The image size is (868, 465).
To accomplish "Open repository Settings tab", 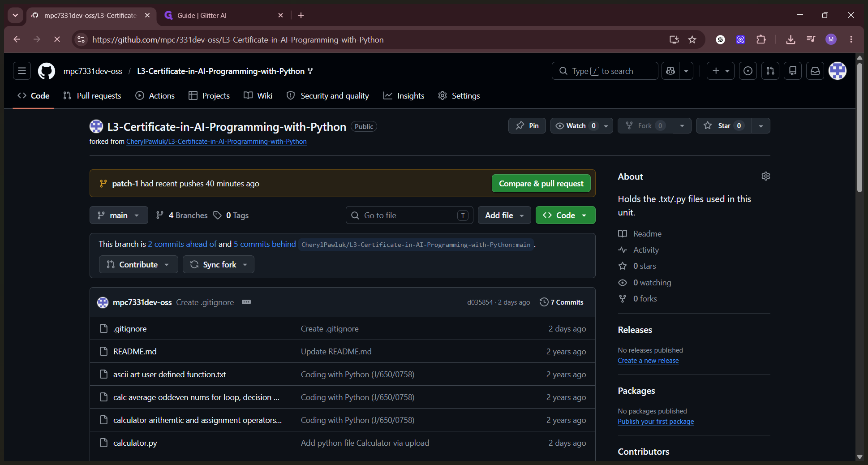I will [459, 96].
